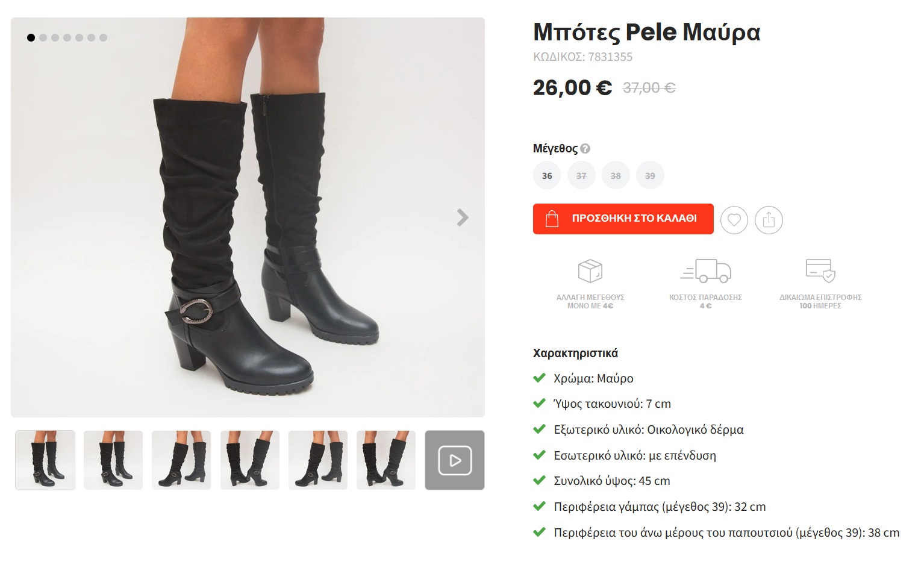This screenshot has height=562, width=924.
Task: Select size 36
Action: (547, 176)
